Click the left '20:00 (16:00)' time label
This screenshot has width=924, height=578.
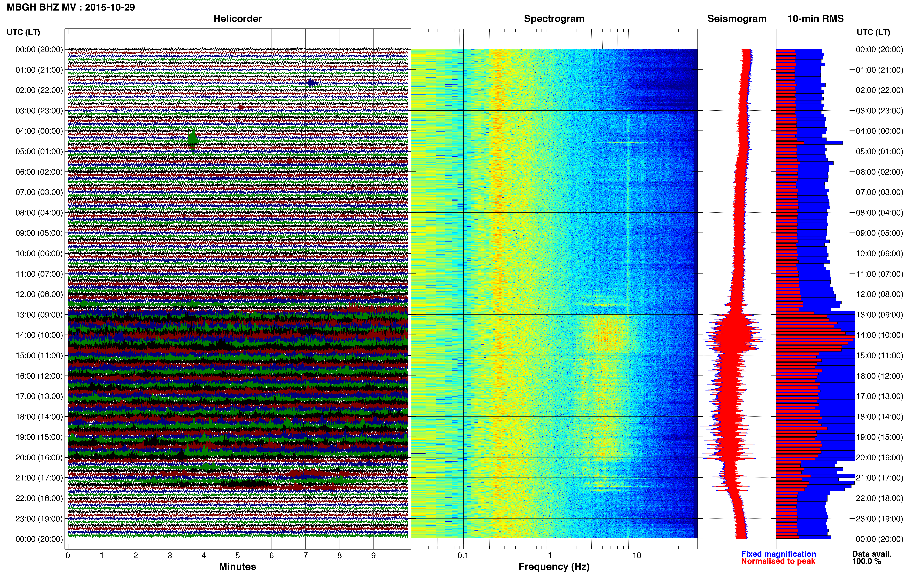(39, 458)
